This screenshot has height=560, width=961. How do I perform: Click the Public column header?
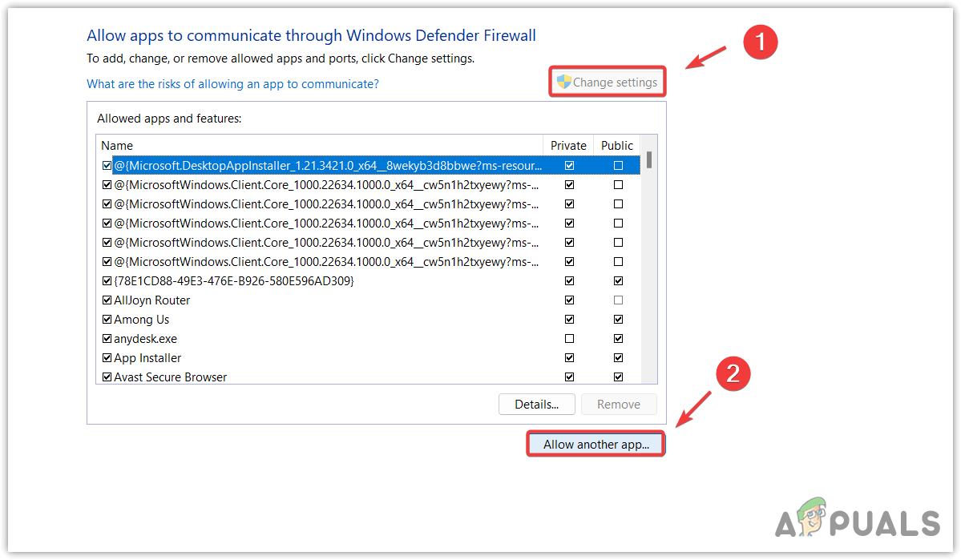616,145
